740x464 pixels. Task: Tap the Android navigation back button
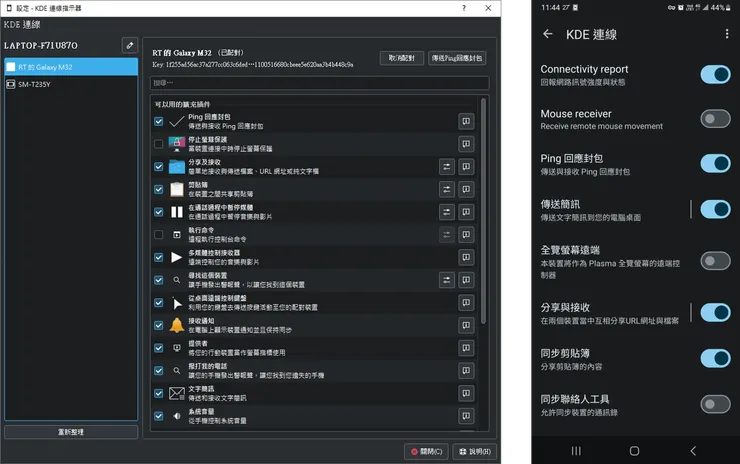coord(693,451)
